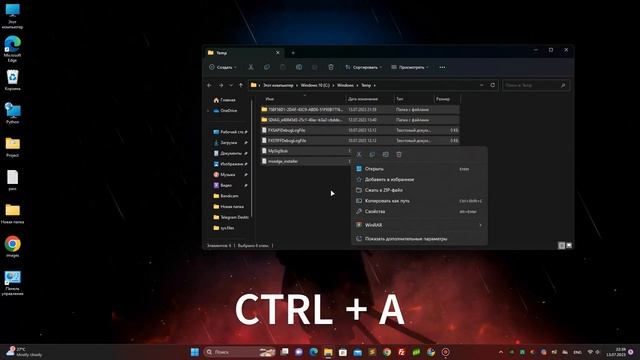Add a new Explorer tab with plus
This screenshot has width=640, height=360.
[x=293, y=53]
